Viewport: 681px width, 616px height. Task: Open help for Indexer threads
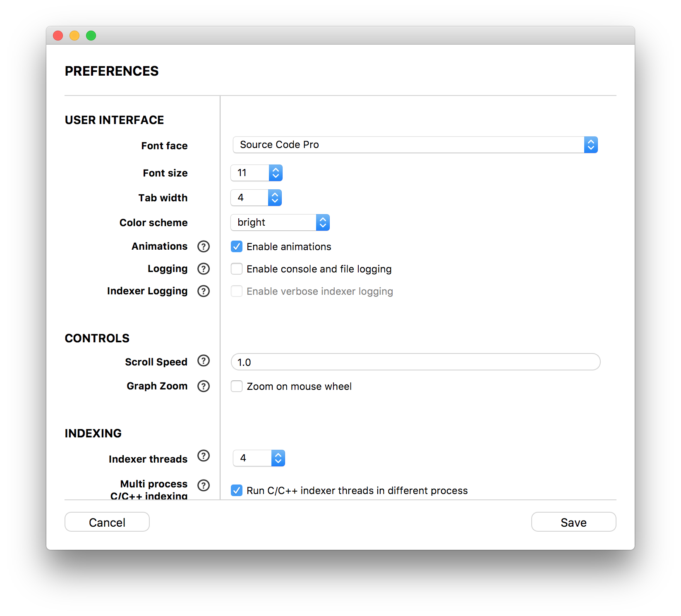click(x=204, y=456)
